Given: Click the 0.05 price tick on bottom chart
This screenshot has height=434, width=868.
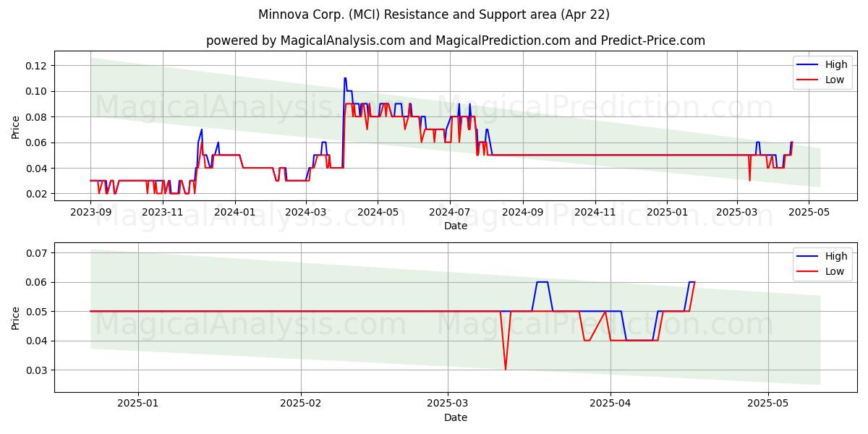Looking at the screenshot, I should [36, 312].
